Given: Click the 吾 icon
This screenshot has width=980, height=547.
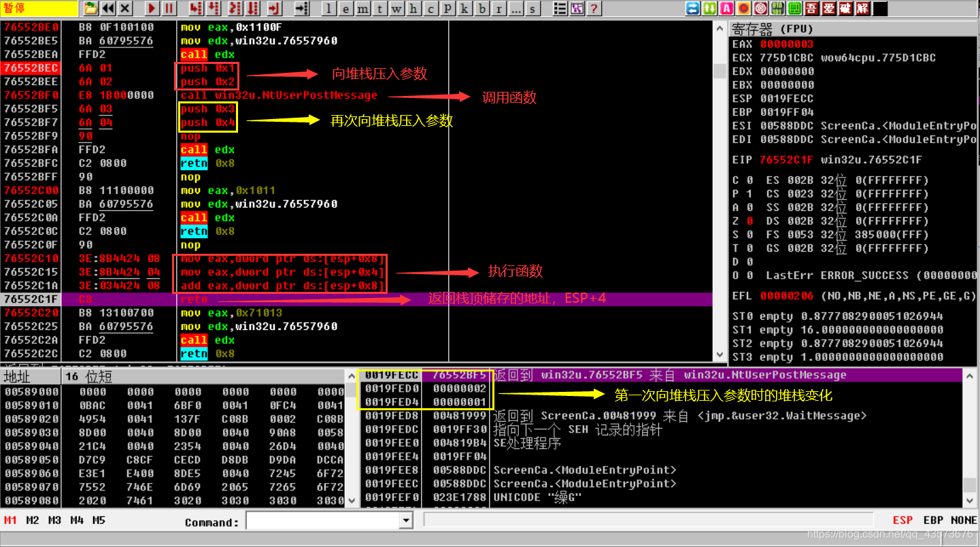Looking at the screenshot, I should pos(812,9).
